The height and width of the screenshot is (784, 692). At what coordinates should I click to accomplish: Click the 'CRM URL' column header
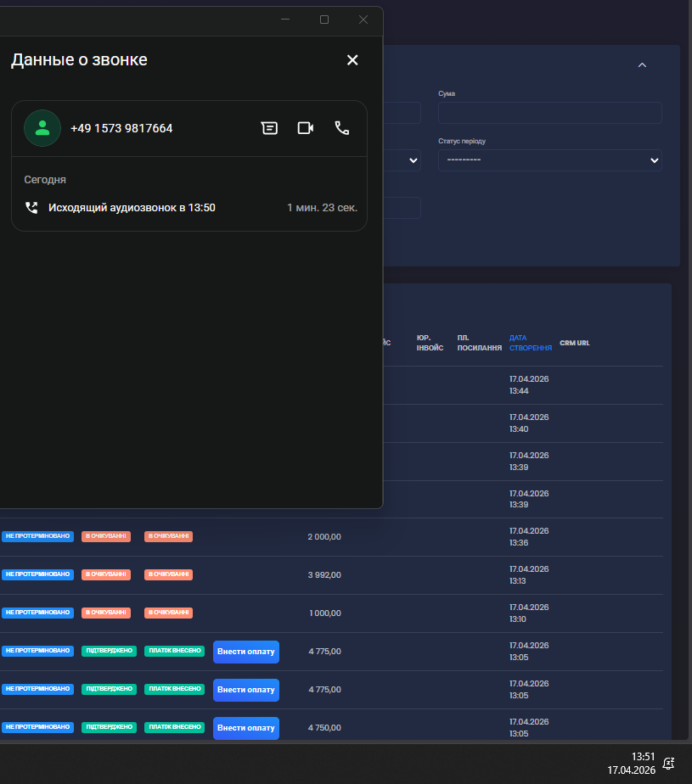click(575, 343)
